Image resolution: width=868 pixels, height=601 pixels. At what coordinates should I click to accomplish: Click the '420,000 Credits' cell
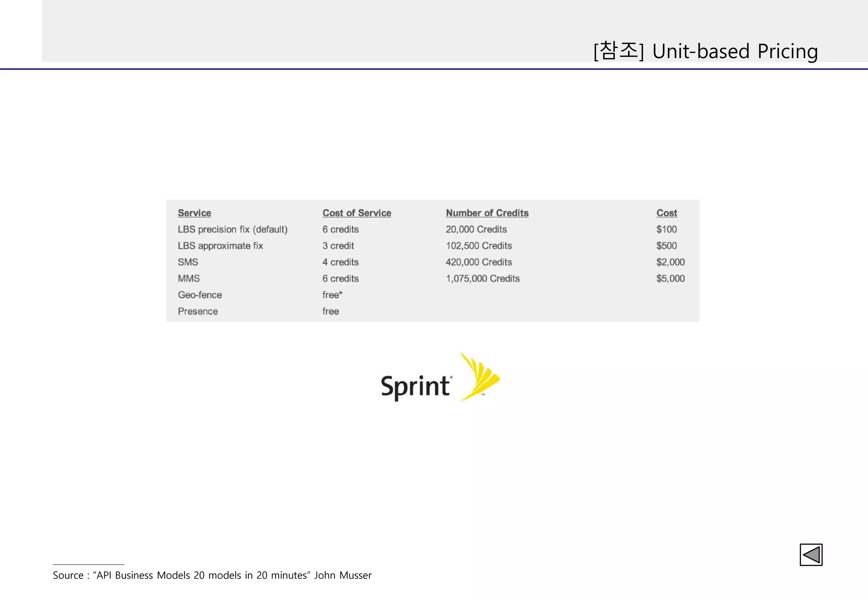[x=479, y=262]
